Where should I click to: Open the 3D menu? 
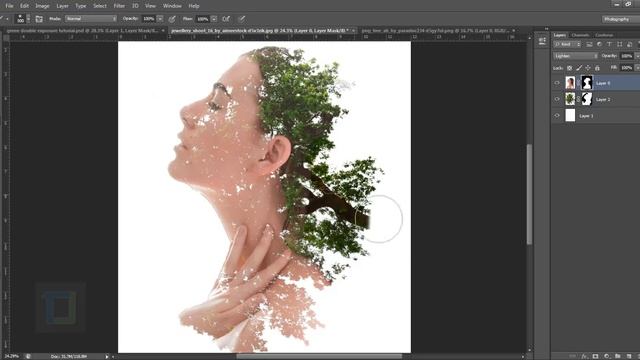point(135,6)
